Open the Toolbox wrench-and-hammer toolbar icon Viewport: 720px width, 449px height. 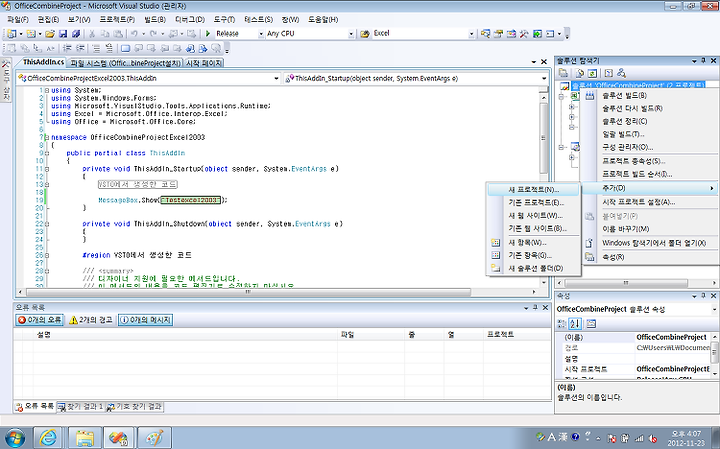[x=524, y=34]
